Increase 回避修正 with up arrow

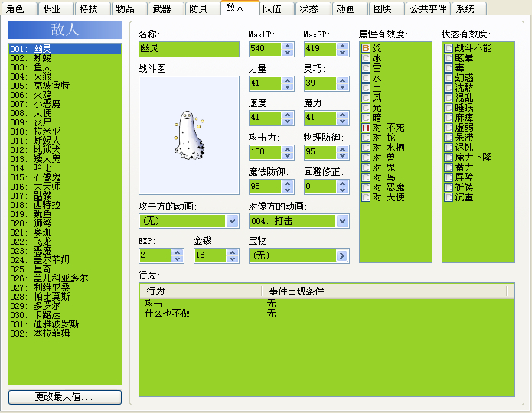[x=343, y=184]
